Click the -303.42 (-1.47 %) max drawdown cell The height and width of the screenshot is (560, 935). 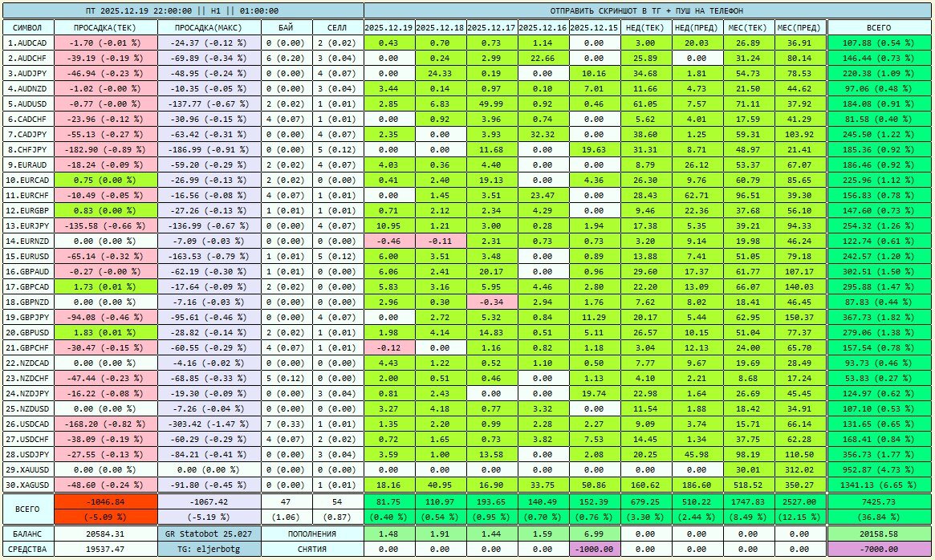click(x=209, y=424)
